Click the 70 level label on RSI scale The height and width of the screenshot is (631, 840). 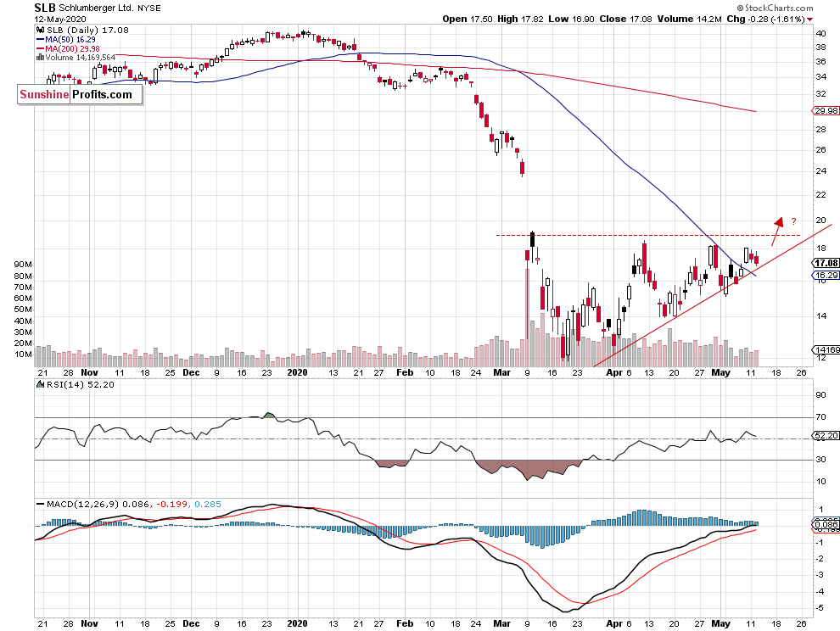tap(820, 416)
